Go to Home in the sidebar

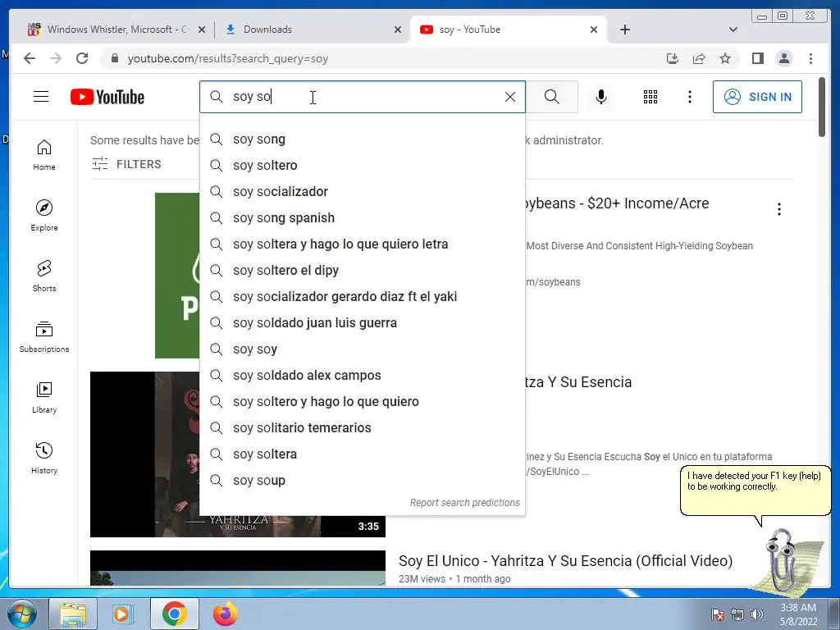[44, 155]
